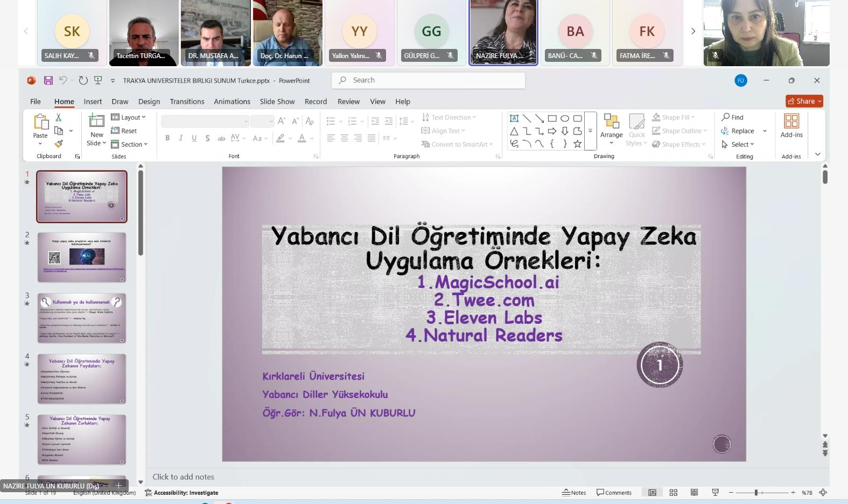Screen dimensions: 848x504
Task: Click the zoom slider handle
Action: pos(756,492)
